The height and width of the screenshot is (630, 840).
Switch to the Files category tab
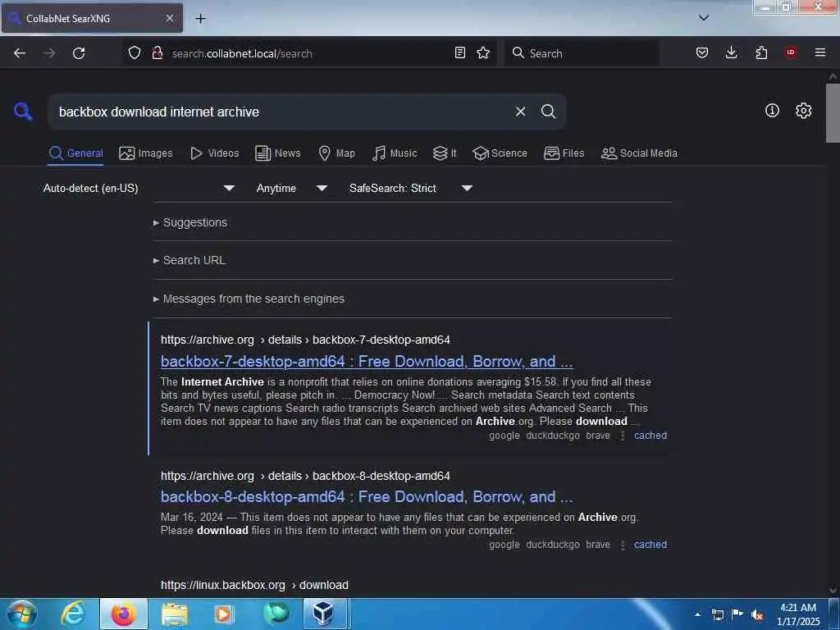tap(564, 153)
